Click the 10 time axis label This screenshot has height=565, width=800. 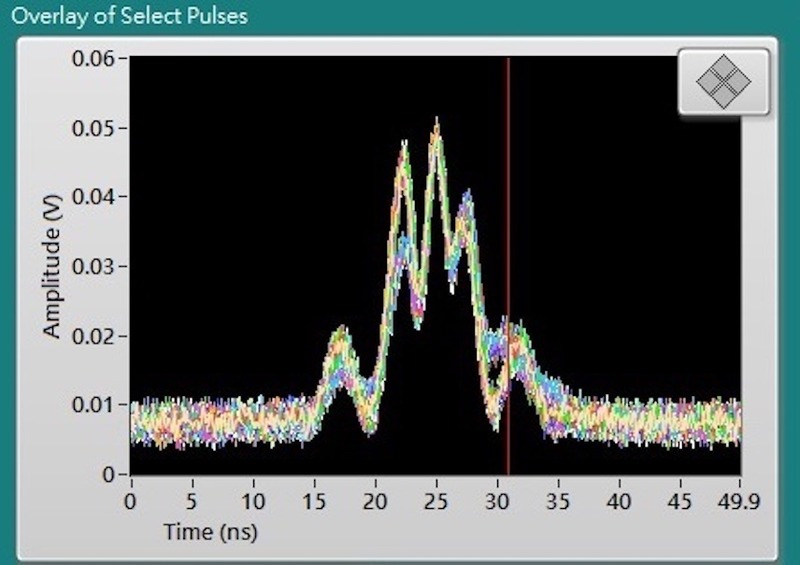tap(253, 502)
